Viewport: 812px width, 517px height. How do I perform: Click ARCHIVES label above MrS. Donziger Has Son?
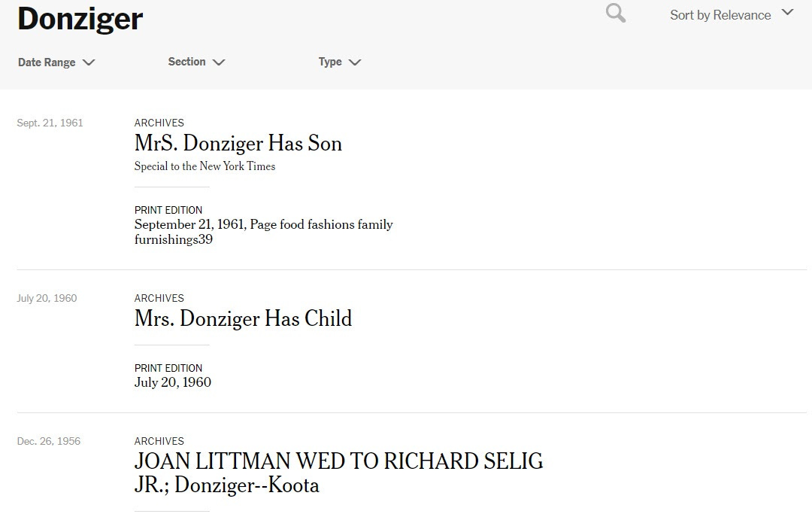(x=159, y=123)
